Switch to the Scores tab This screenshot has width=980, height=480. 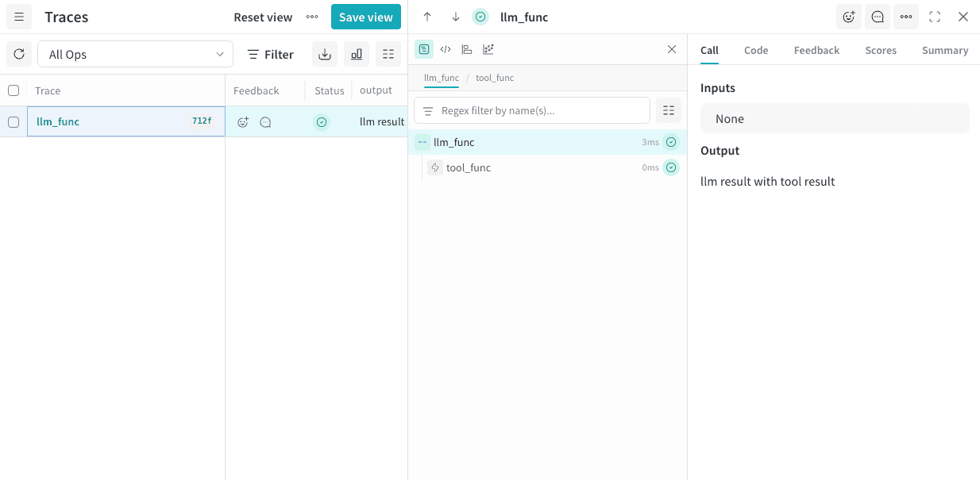coord(881,50)
